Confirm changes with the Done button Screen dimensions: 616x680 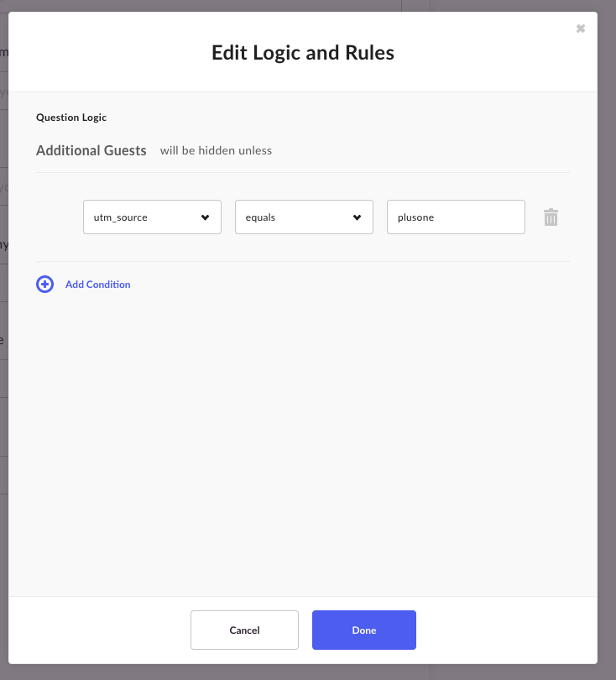[364, 630]
